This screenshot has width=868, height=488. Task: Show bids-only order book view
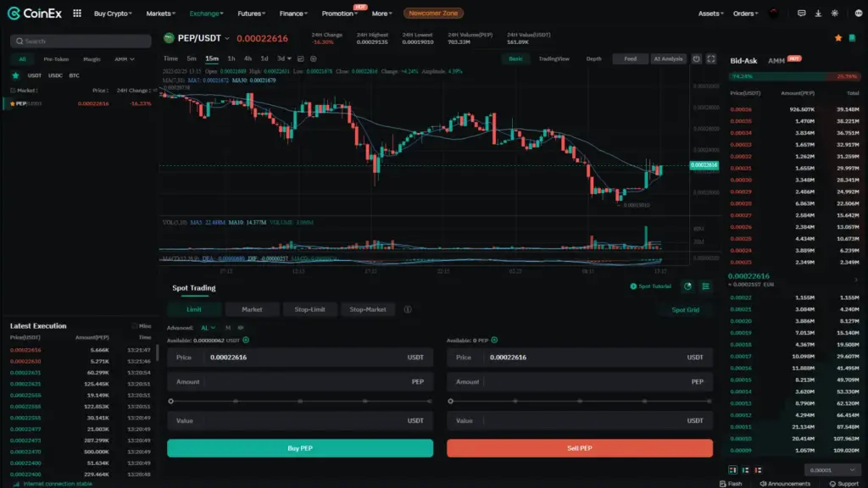(x=746, y=469)
